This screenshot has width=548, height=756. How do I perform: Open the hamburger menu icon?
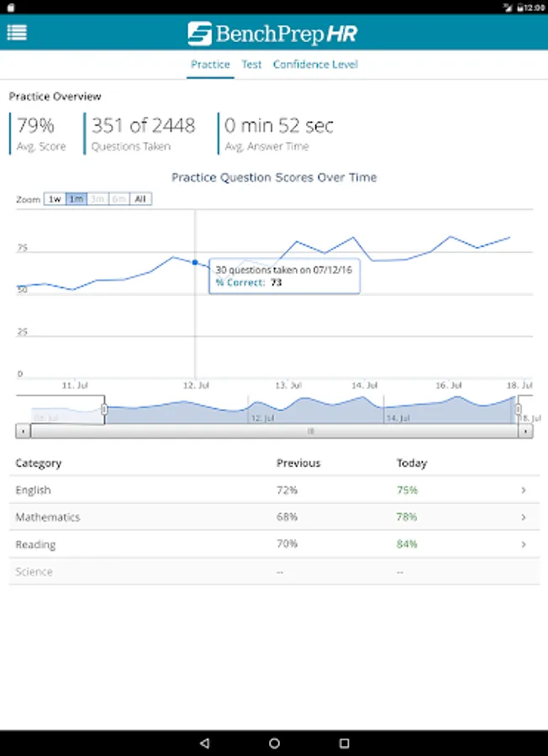point(17,32)
